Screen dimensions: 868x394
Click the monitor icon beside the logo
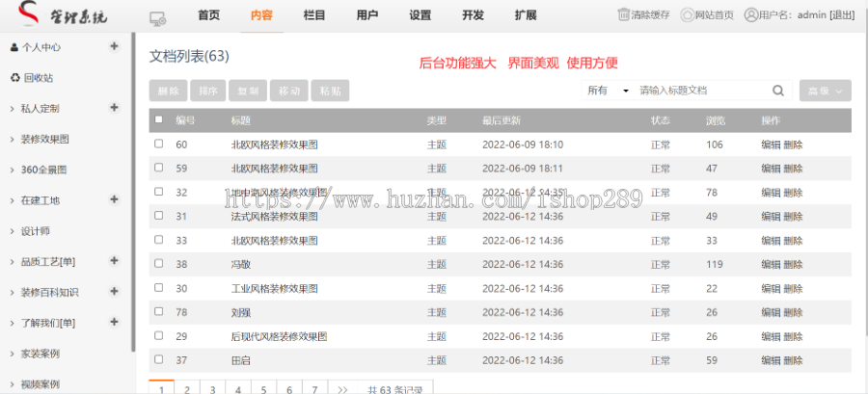point(158,18)
